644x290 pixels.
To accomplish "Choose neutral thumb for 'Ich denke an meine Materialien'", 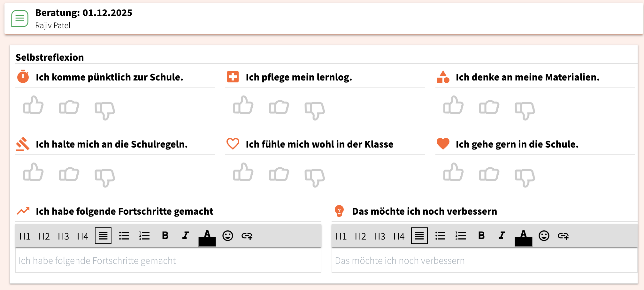I will [489, 107].
